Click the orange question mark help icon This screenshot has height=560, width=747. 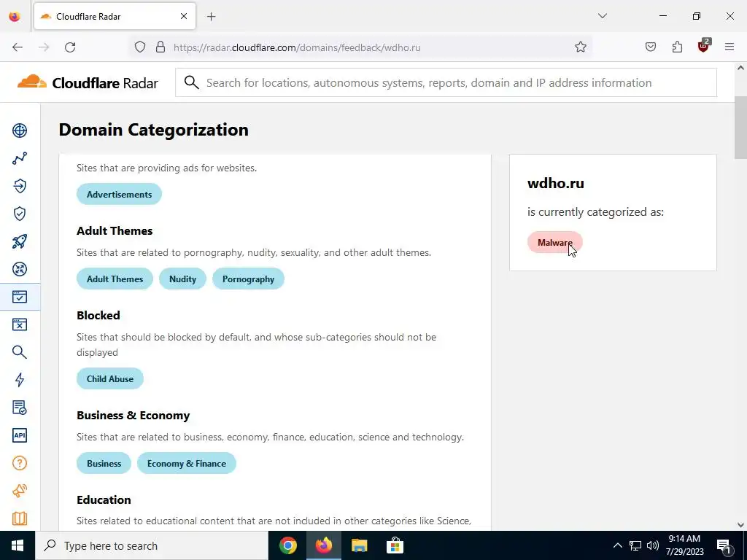(x=20, y=463)
